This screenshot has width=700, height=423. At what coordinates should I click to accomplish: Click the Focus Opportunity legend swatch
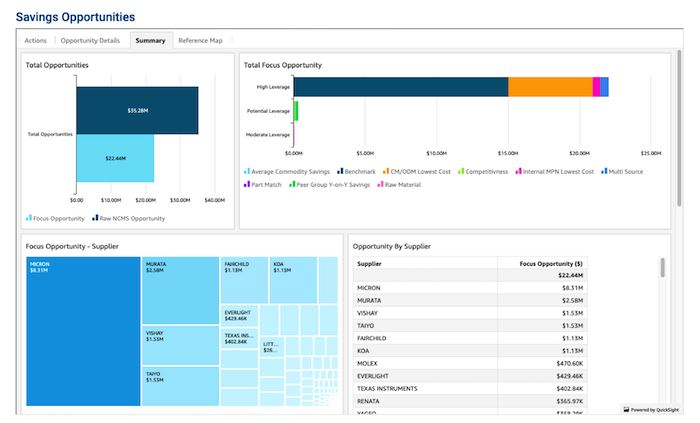click(x=28, y=217)
